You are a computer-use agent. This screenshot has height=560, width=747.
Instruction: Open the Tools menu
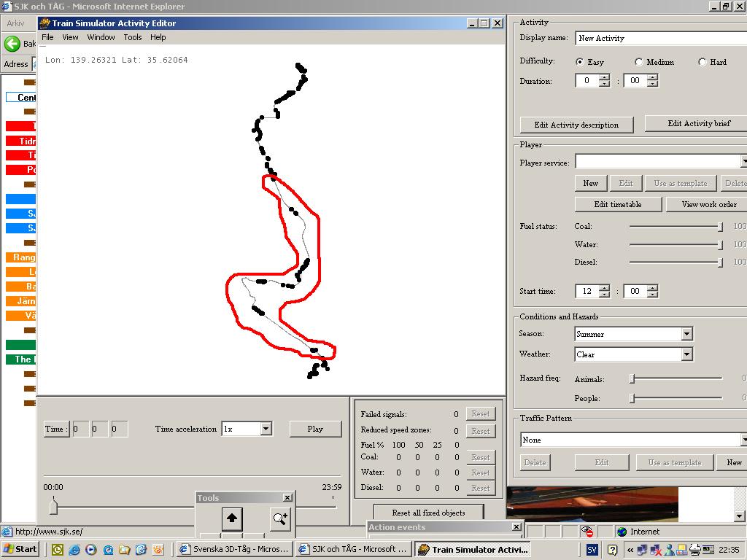pos(133,37)
